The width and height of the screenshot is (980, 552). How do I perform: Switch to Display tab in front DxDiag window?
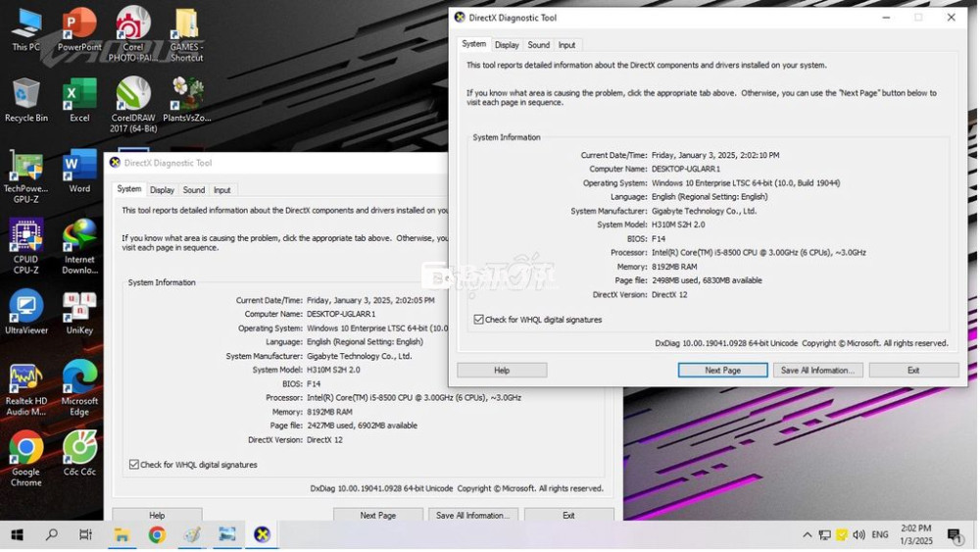tap(507, 45)
